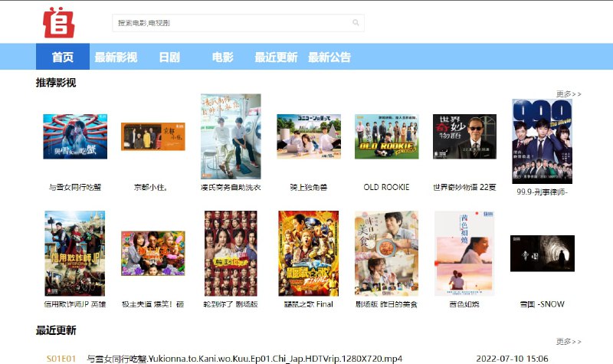This screenshot has width=613, height=364.
Task: Focus the movie and TV search box
Action: point(238,23)
